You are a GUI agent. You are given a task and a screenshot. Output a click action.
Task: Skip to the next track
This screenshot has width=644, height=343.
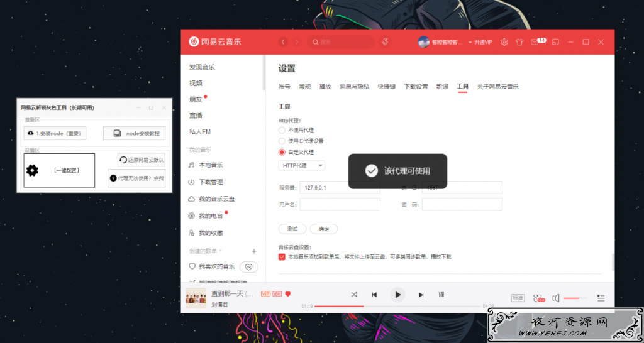tap(421, 295)
